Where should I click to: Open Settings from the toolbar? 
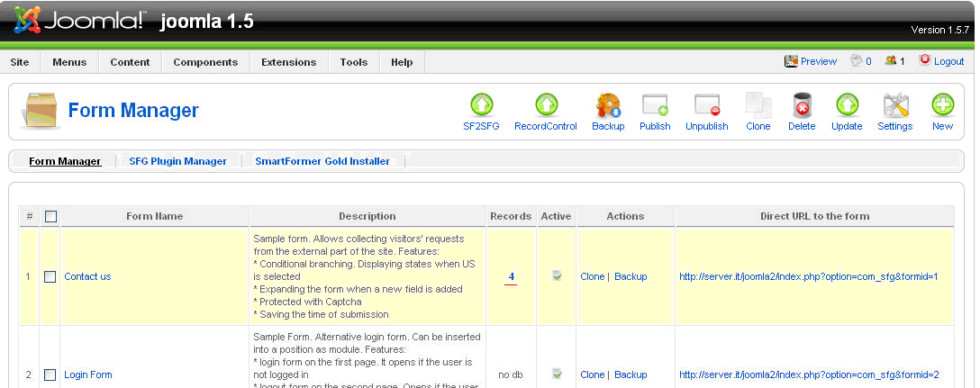(895, 105)
